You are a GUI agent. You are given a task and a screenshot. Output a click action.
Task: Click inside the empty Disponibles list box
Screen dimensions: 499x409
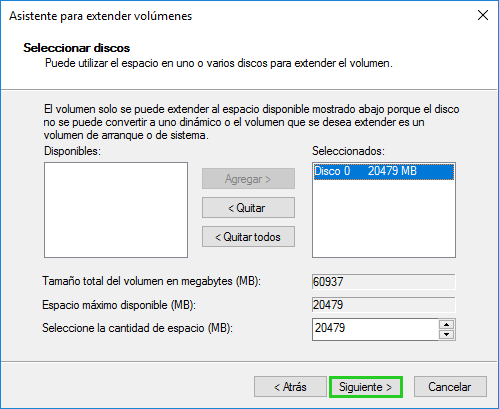(116, 210)
